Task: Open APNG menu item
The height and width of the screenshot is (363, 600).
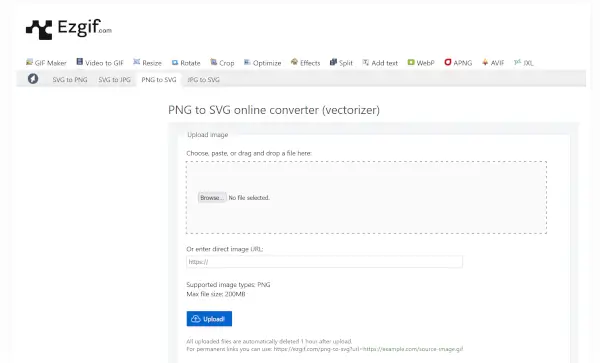Action: pos(458,63)
